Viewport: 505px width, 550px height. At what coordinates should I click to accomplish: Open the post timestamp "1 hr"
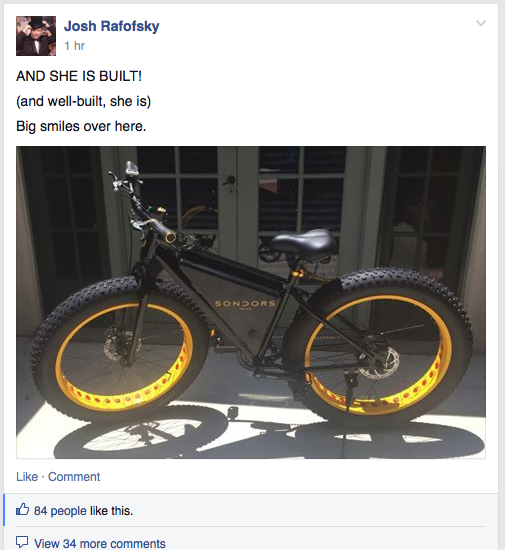pyautogui.click(x=75, y=46)
